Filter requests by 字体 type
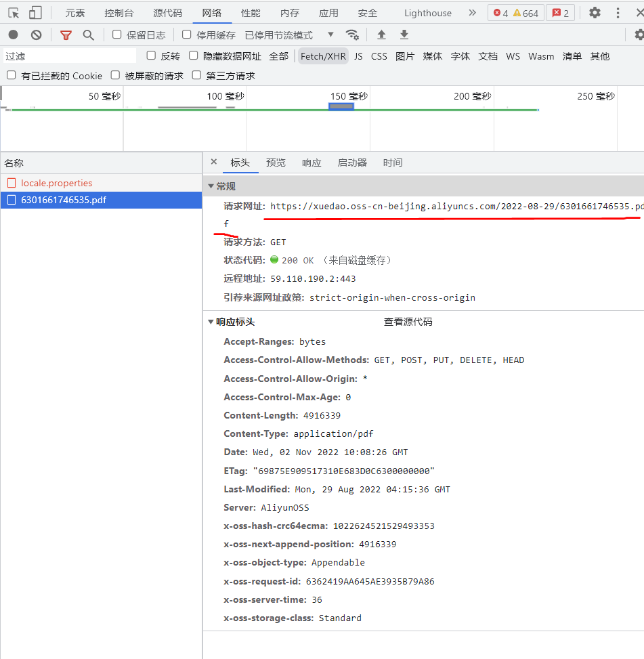This screenshot has height=659, width=644. click(460, 56)
